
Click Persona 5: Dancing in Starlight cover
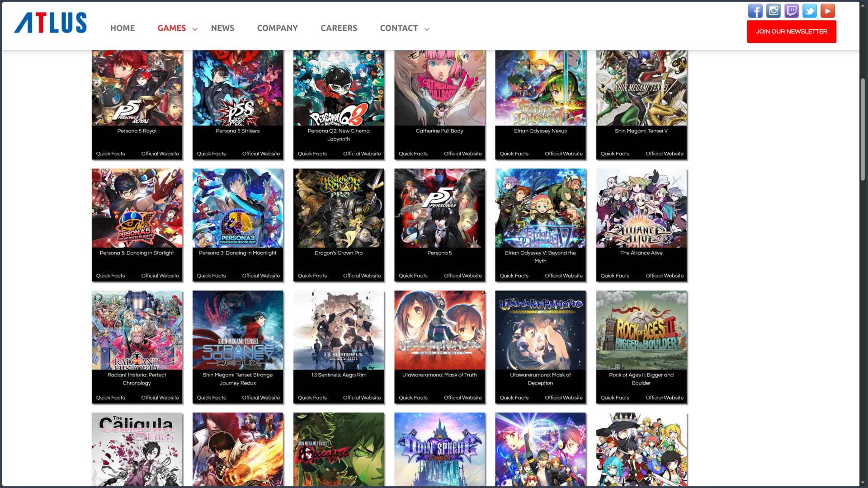(x=137, y=208)
